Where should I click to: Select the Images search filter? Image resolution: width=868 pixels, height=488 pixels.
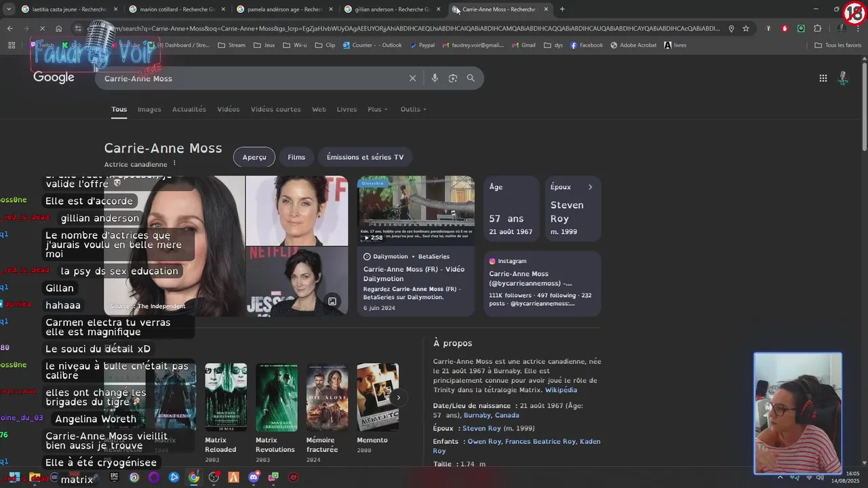(149, 109)
